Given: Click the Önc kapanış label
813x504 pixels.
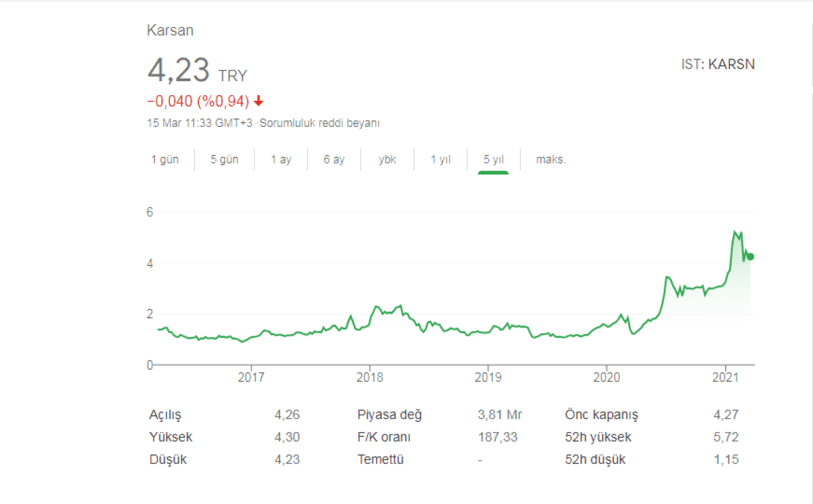Looking at the screenshot, I should coord(601,415).
